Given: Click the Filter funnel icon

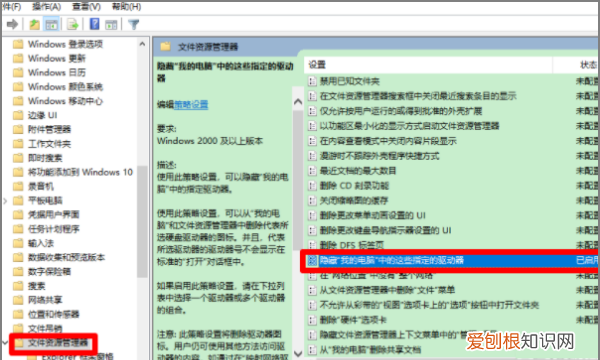Looking at the screenshot, I should coord(134,24).
